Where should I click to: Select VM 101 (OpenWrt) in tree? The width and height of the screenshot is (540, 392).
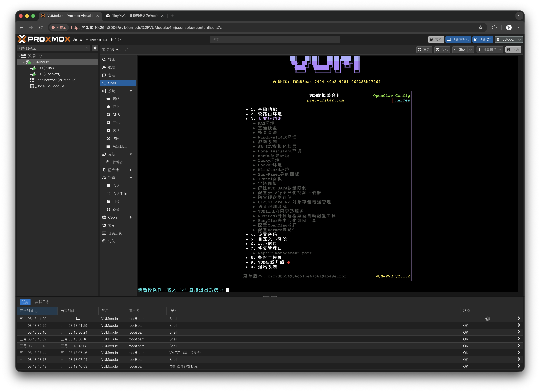pos(49,74)
